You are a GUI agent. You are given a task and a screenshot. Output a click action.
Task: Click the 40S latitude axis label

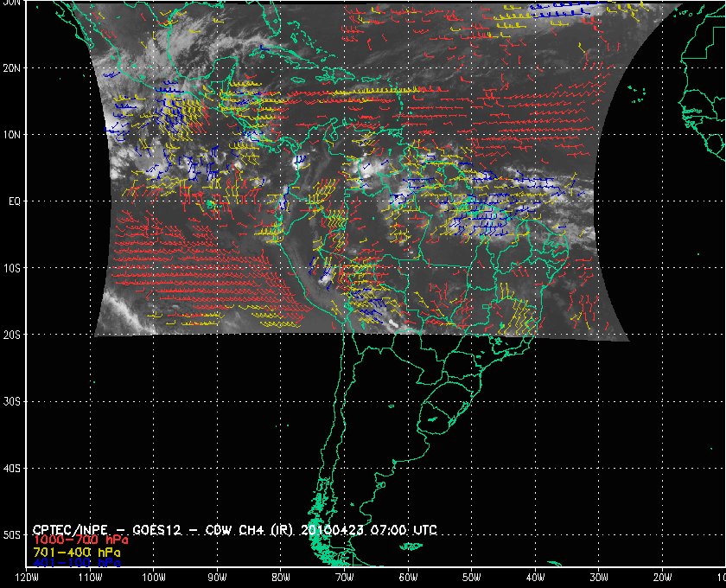tap(11, 468)
